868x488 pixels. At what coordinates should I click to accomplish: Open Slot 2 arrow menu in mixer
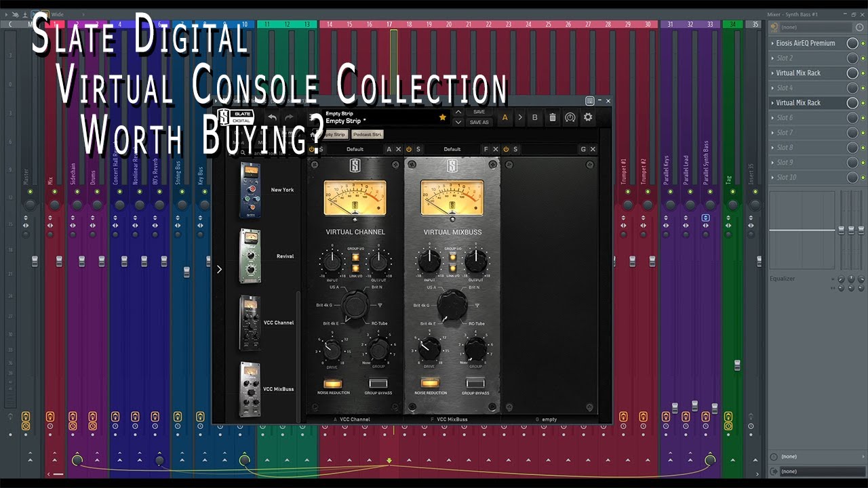click(x=772, y=58)
